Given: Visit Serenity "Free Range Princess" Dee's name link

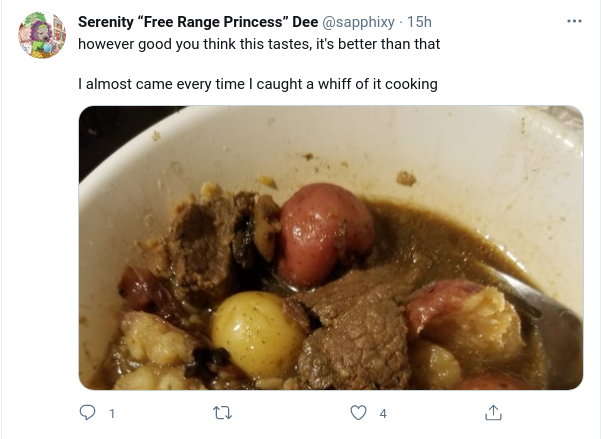Looking at the screenshot, I should click(198, 22).
